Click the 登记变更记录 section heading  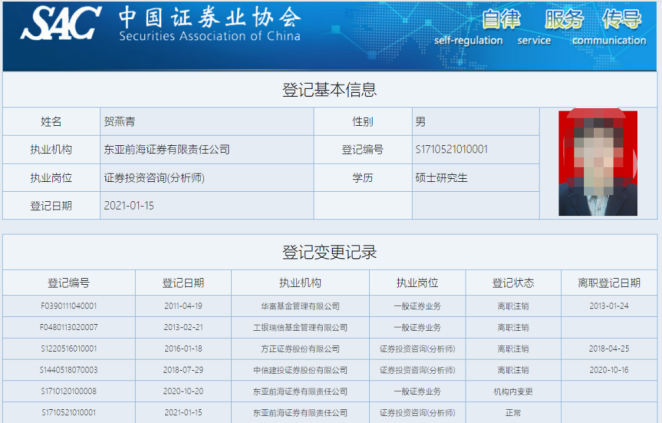329,252
